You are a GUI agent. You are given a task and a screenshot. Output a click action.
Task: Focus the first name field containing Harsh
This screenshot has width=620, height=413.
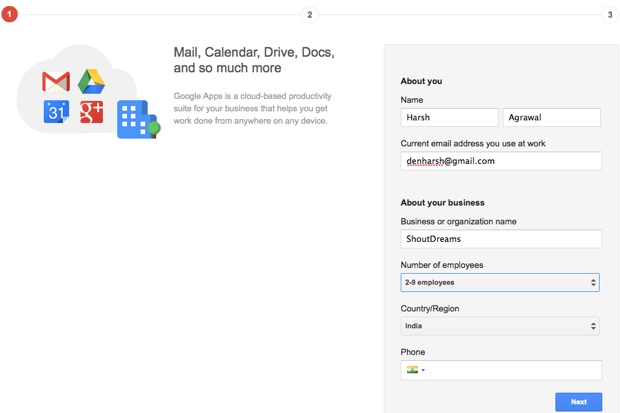pos(449,117)
